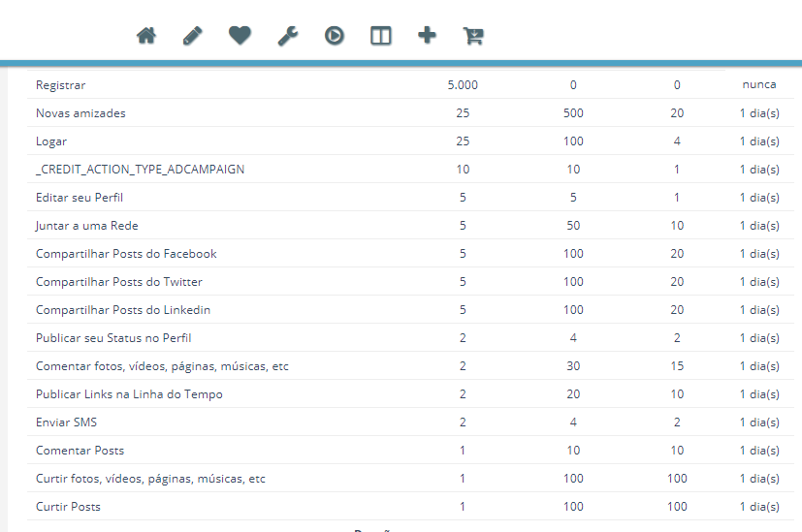This screenshot has width=802, height=532.
Task: Click the Curtir Posts row
Action: (x=68, y=507)
